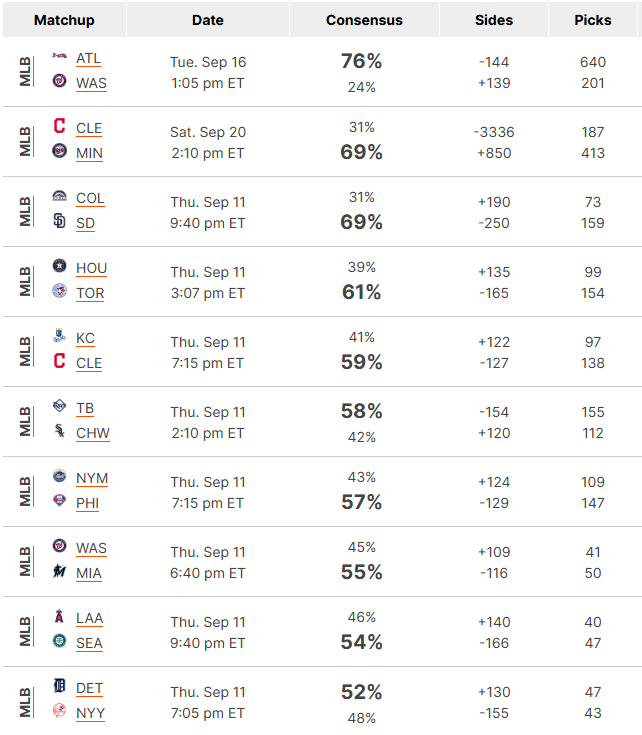Click the New York Mets logo icon
642x735 pixels.
point(59,476)
